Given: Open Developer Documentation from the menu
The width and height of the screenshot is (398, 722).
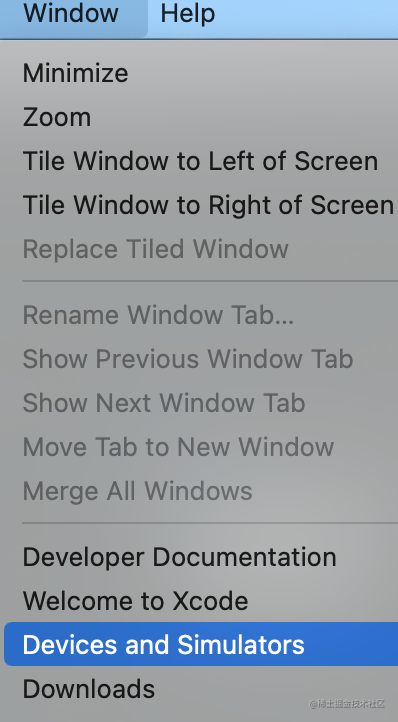Looking at the screenshot, I should tap(201, 557).
